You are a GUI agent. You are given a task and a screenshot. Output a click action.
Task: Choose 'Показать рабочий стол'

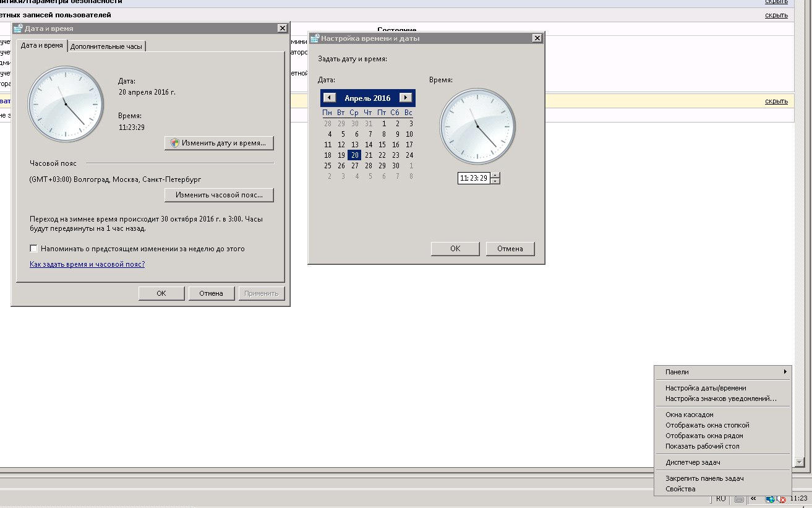coord(722,446)
